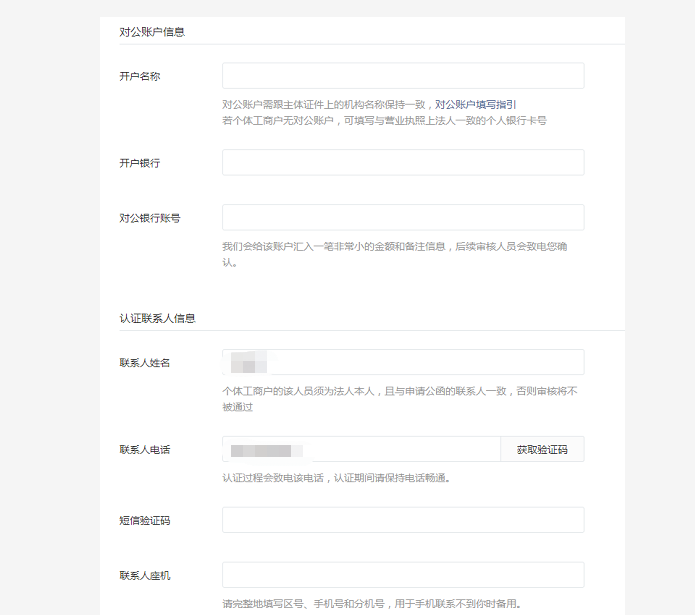Click the 联系人姓名 field label
Viewport: 695px width, 615px height.
pos(144,362)
